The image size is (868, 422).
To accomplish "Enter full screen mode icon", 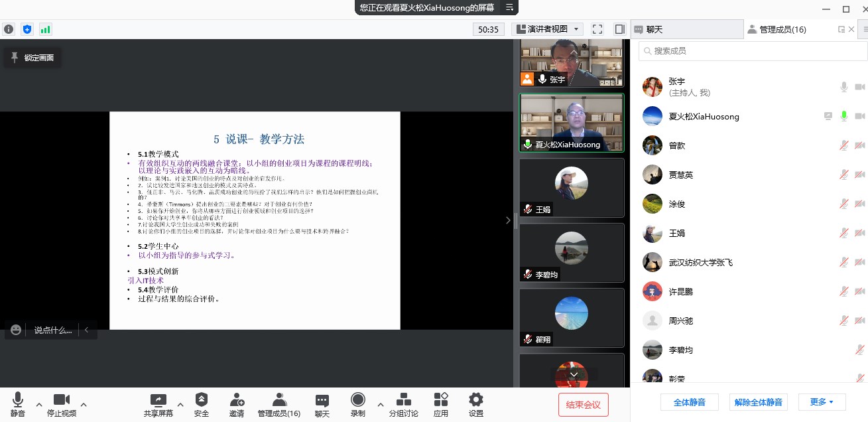I will click(x=597, y=29).
